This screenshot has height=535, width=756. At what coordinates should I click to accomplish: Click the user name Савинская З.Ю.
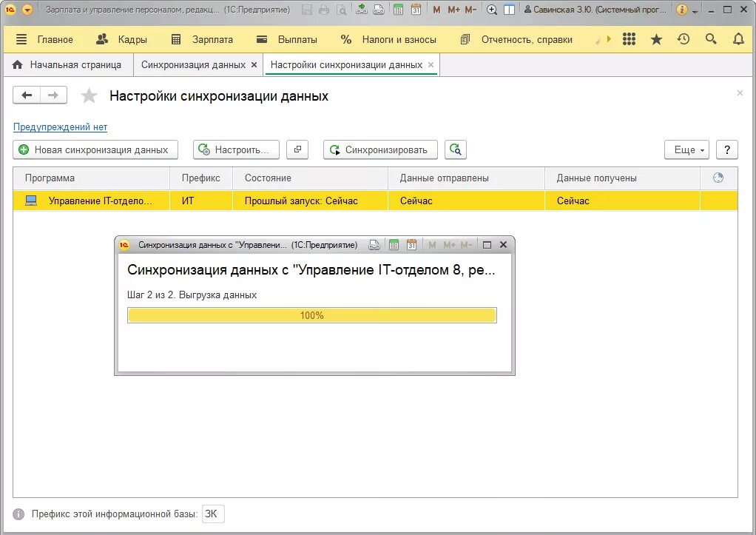point(595,10)
